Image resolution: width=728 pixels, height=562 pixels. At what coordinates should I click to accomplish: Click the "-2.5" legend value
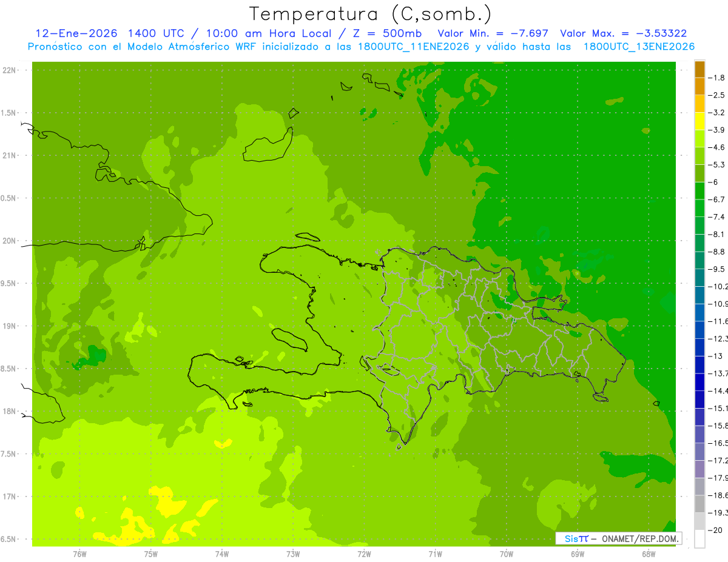[x=718, y=95]
